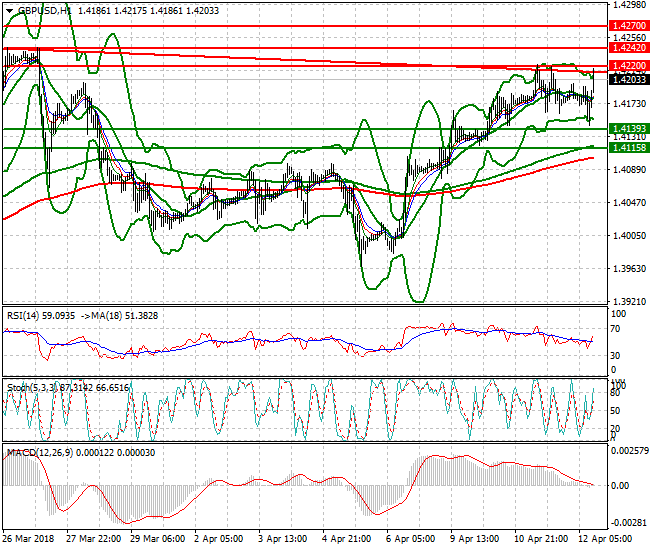Click the 9 Apr 13:00 time label
Screen dimensions: 650x550
474,539
